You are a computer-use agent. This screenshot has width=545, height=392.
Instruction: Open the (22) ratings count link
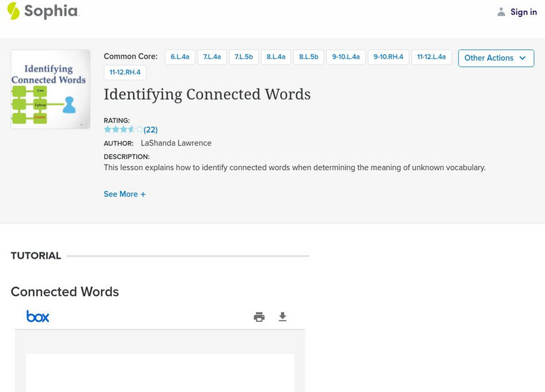tap(151, 129)
